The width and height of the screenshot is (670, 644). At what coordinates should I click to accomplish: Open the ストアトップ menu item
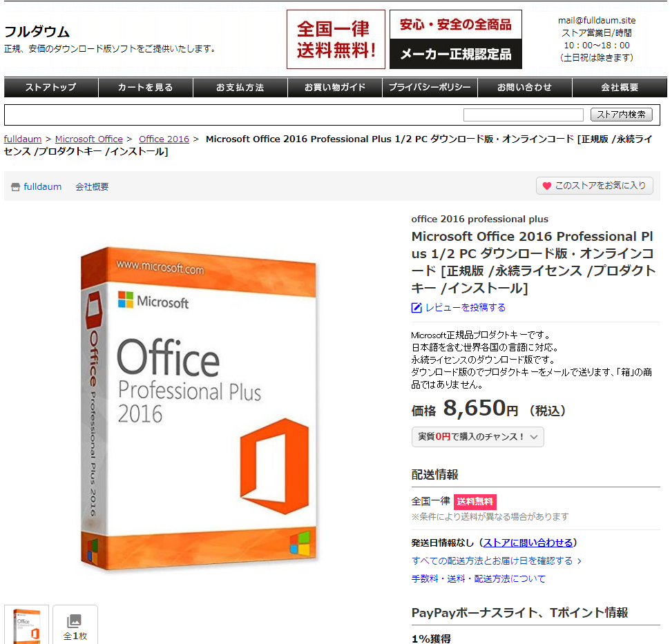pos(51,88)
